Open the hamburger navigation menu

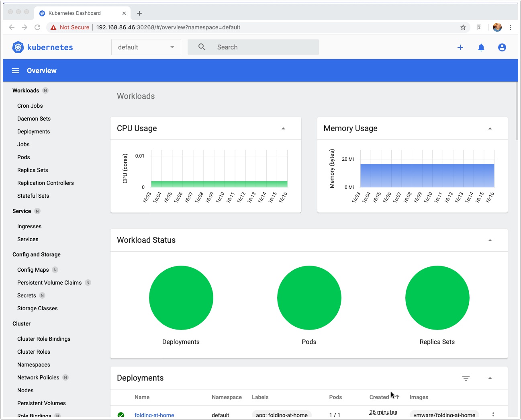pyautogui.click(x=16, y=71)
